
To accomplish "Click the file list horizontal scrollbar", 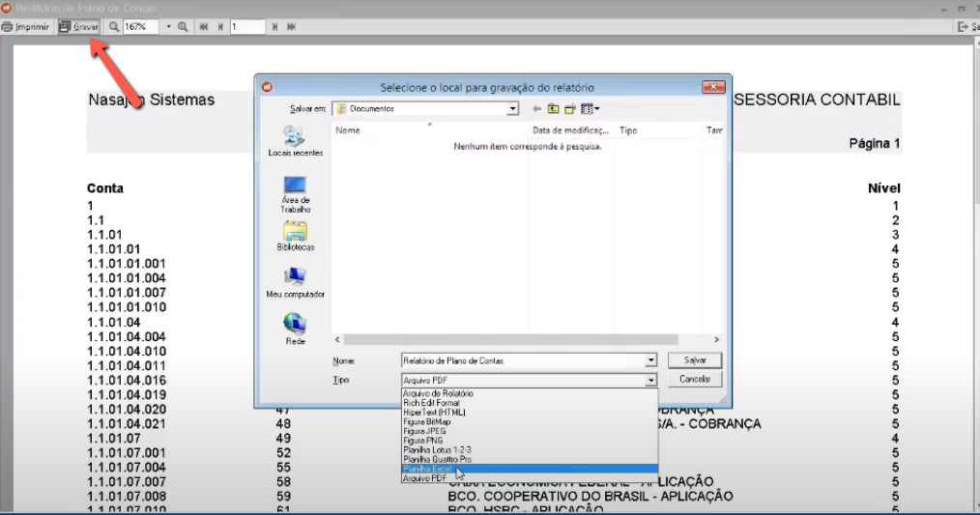I will pyautogui.click(x=510, y=339).
